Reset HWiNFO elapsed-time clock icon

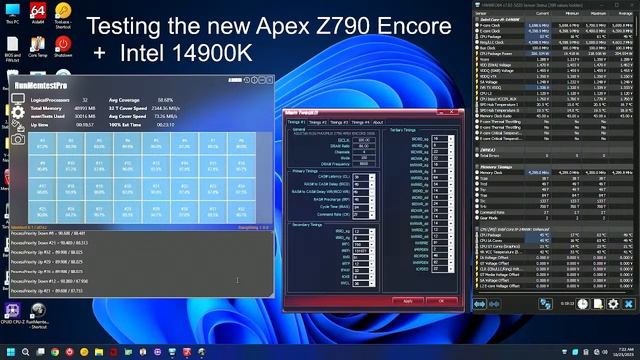pyautogui.click(x=582, y=304)
